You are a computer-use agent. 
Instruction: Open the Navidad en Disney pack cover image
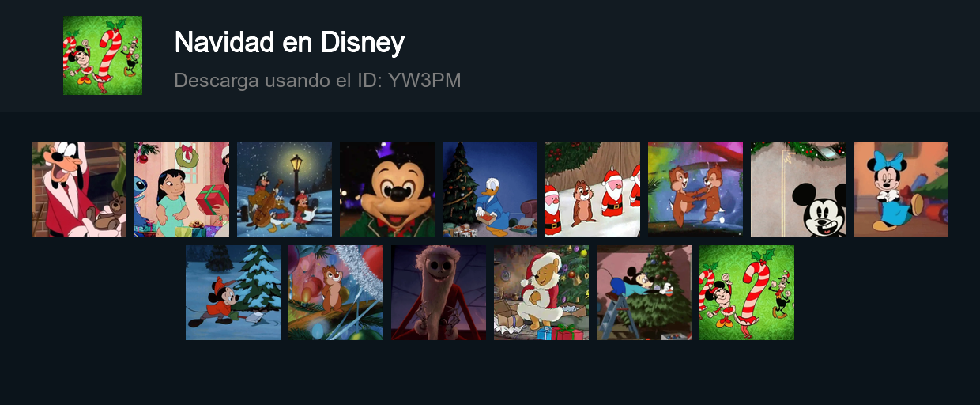[x=103, y=55]
